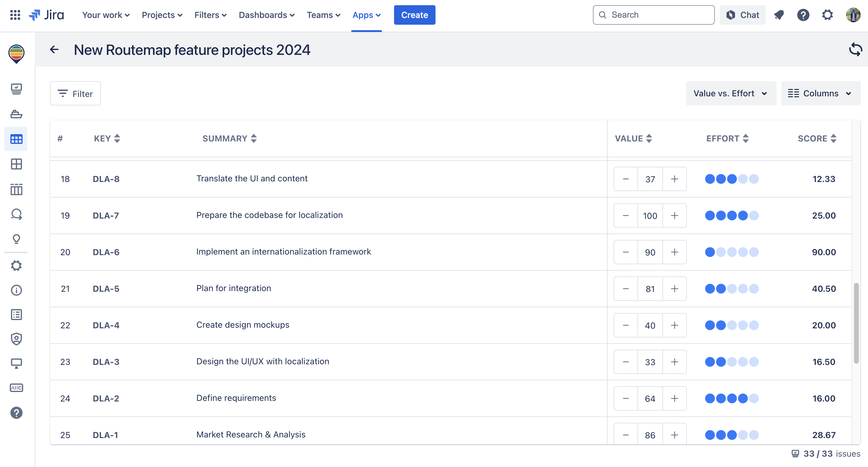868x467 pixels.
Task: Open the Jira app switcher grid
Action: (x=15, y=15)
